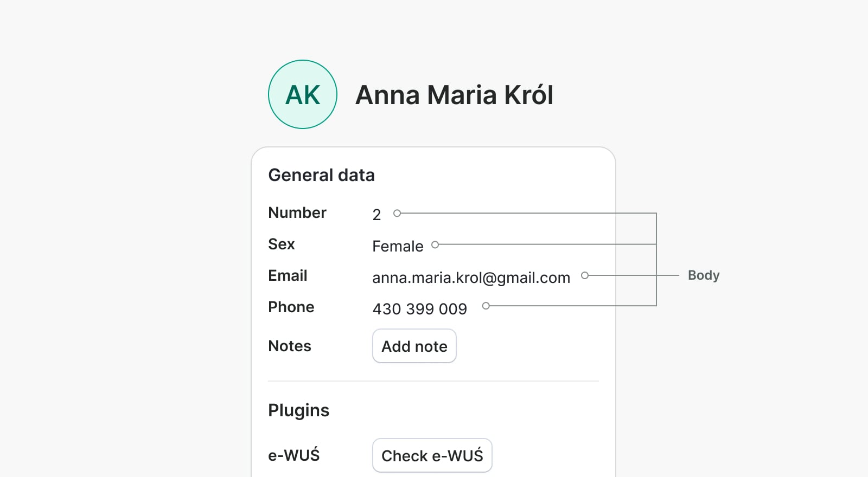Click the Body annotation label

point(704,275)
